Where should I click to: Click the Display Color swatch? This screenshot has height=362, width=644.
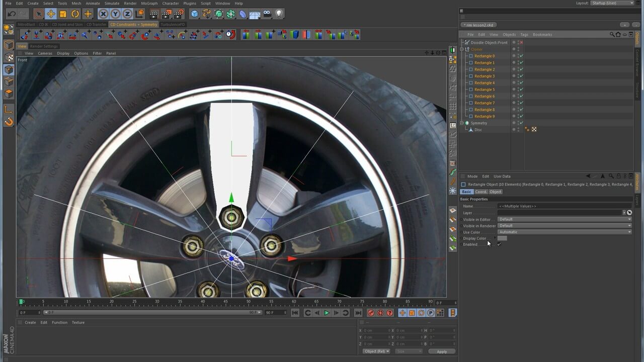pyautogui.click(x=502, y=238)
